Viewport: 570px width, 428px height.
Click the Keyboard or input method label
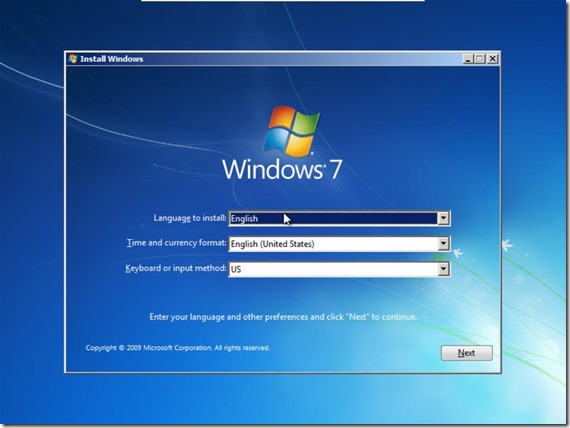point(176,268)
